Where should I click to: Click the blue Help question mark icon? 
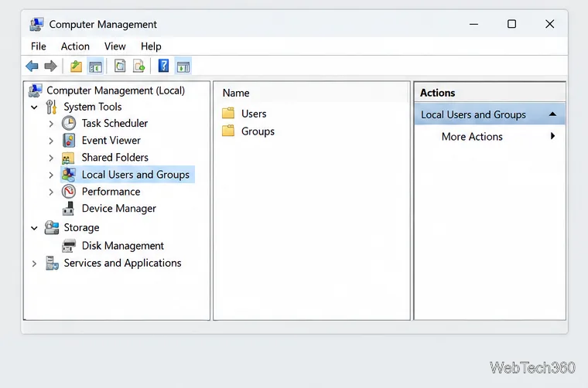[x=163, y=66]
